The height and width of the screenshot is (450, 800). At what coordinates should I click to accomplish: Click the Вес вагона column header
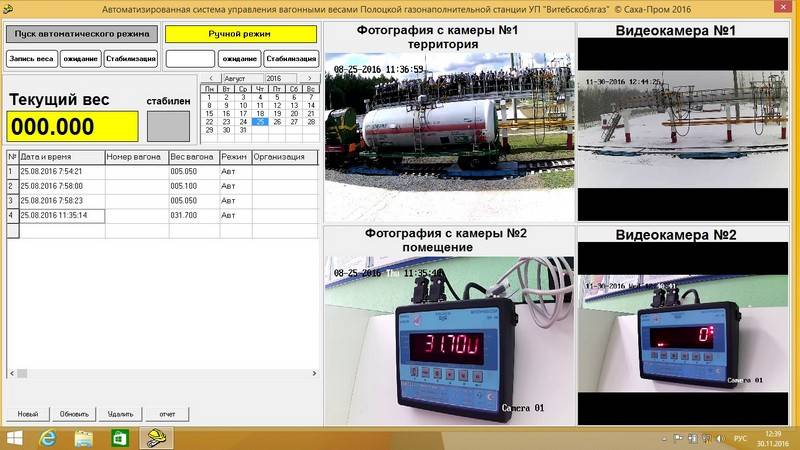[194, 157]
